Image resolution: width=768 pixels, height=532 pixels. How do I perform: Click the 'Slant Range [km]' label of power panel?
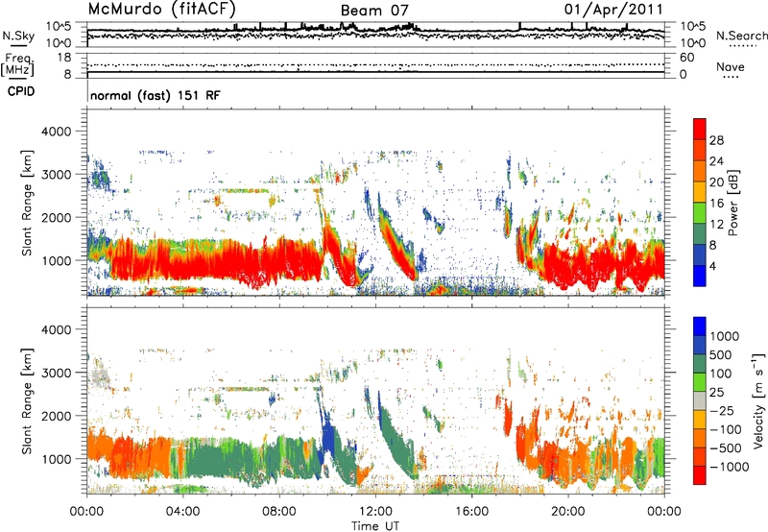pos(27,203)
